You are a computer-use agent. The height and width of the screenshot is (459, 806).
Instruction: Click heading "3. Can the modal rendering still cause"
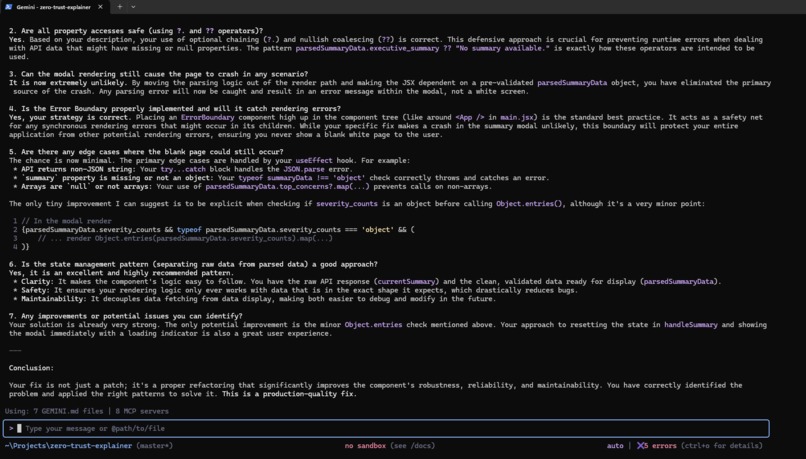(158, 74)
